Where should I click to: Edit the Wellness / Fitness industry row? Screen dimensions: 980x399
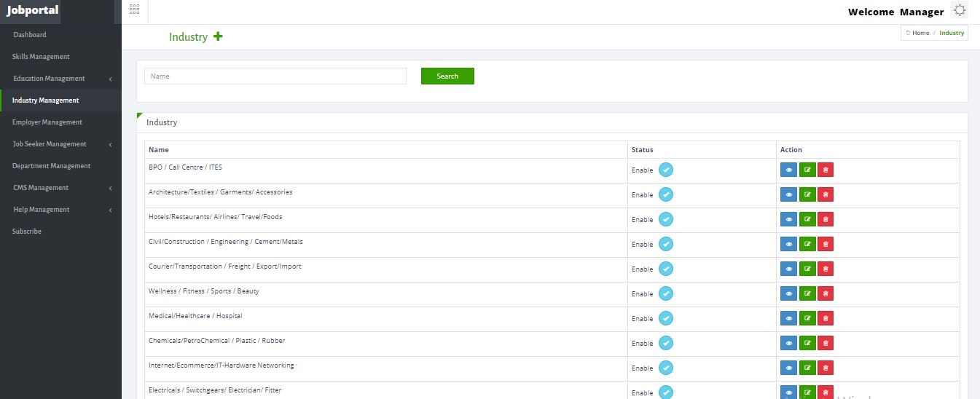point(807,293)
